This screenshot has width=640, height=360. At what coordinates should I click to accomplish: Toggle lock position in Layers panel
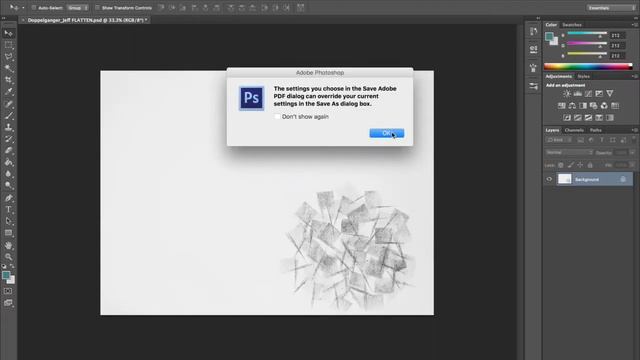click(x=580, y=165)
